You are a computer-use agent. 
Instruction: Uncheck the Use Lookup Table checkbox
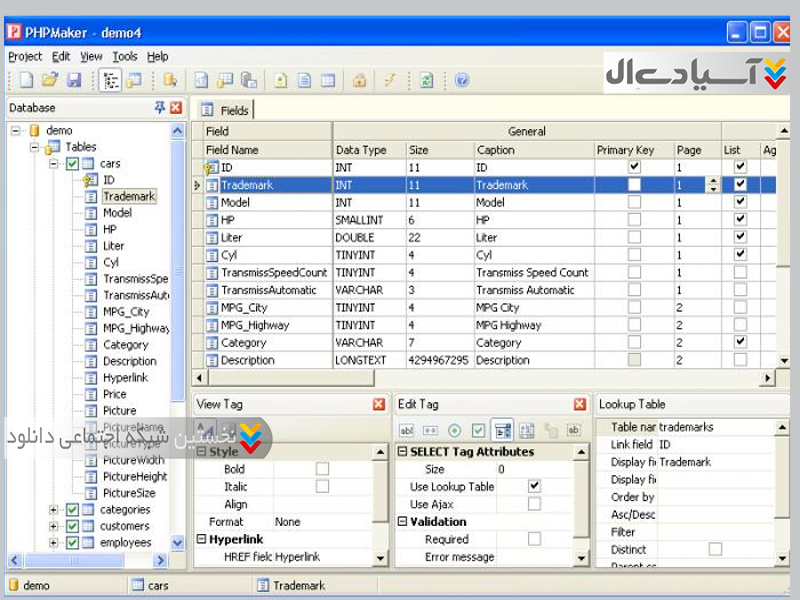[534, 486]
